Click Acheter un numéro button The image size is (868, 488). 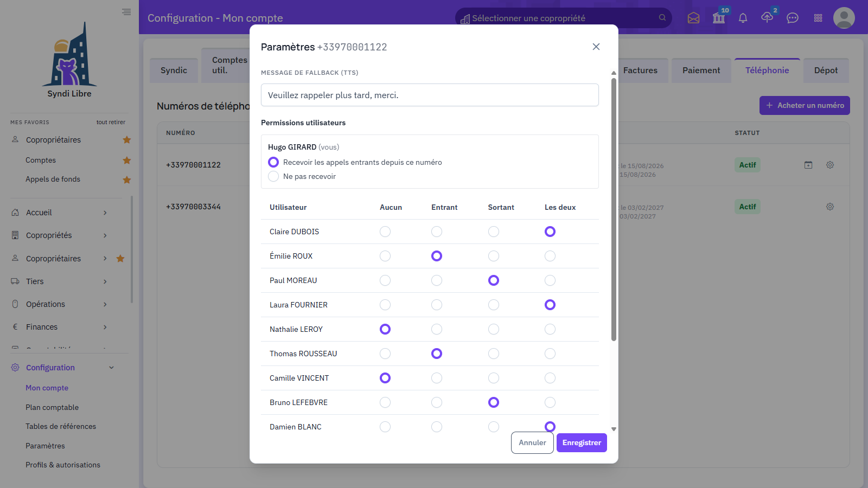click(x=805, y=105)
